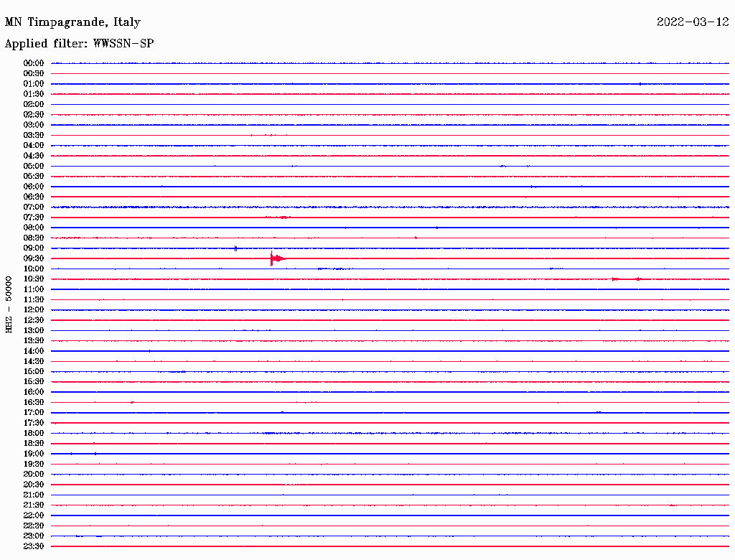The image size is (735, 560).
Task: Select the 01:00 time label
Action: 34,84
